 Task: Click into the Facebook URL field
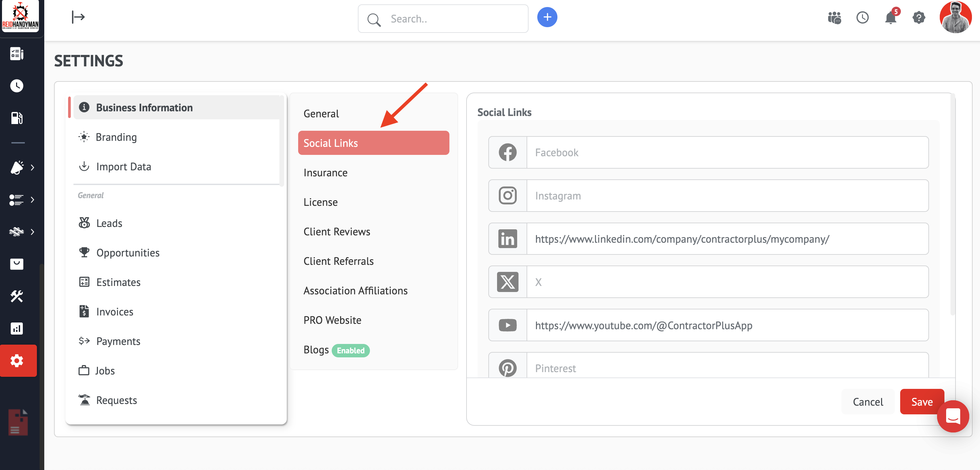(x=727, y=153)
